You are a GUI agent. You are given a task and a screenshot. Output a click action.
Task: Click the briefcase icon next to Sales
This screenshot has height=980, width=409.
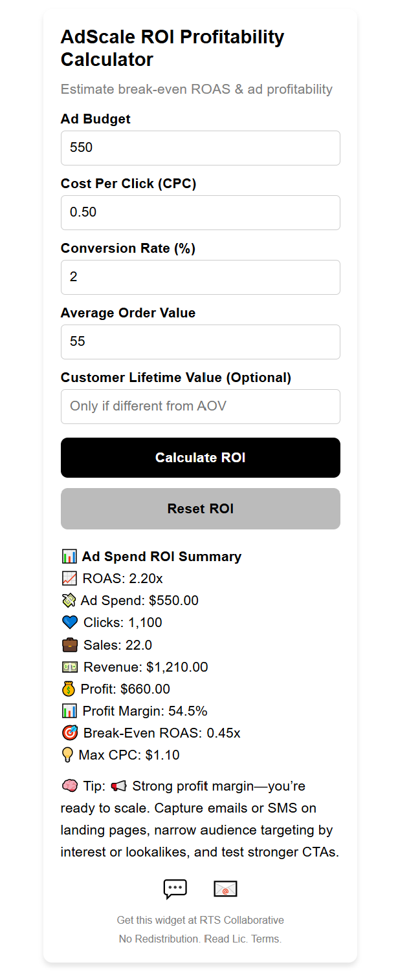pyautogui.click(x=69, y=644)
